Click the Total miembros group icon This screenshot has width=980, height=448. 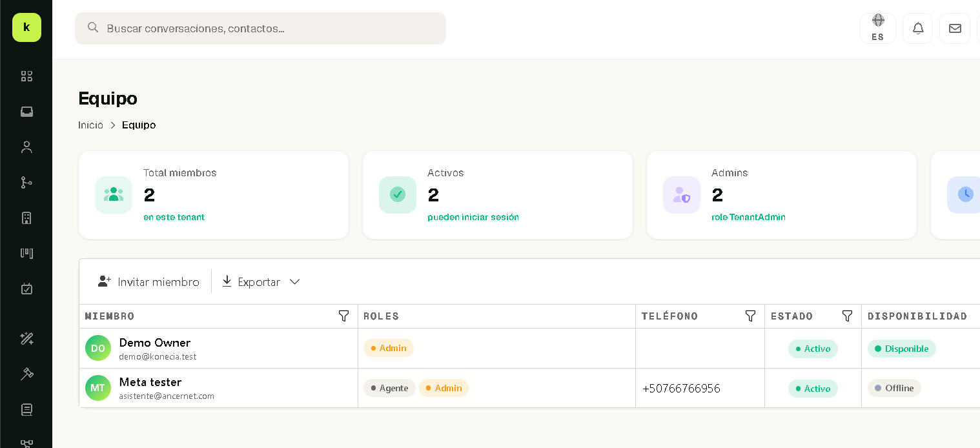point(114,194)
